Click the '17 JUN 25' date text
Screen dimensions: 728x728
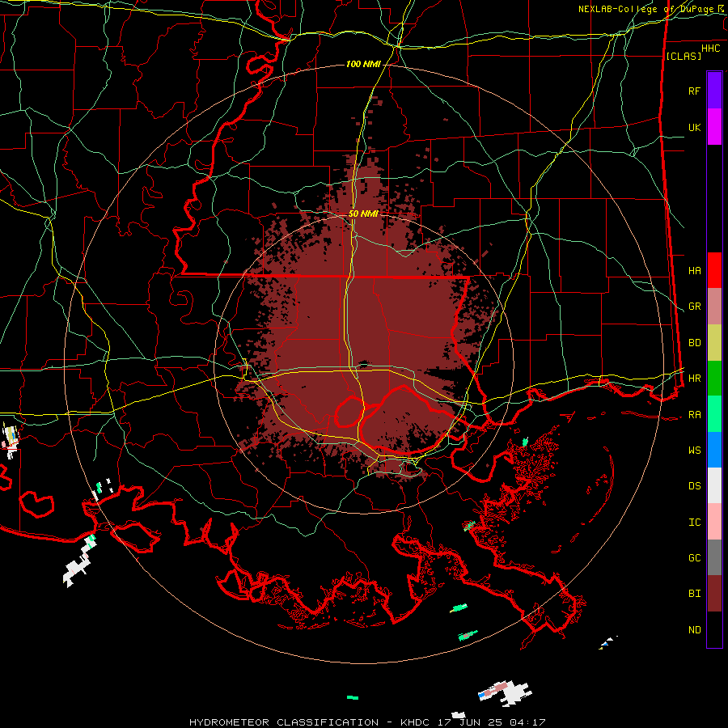point(471,722)
